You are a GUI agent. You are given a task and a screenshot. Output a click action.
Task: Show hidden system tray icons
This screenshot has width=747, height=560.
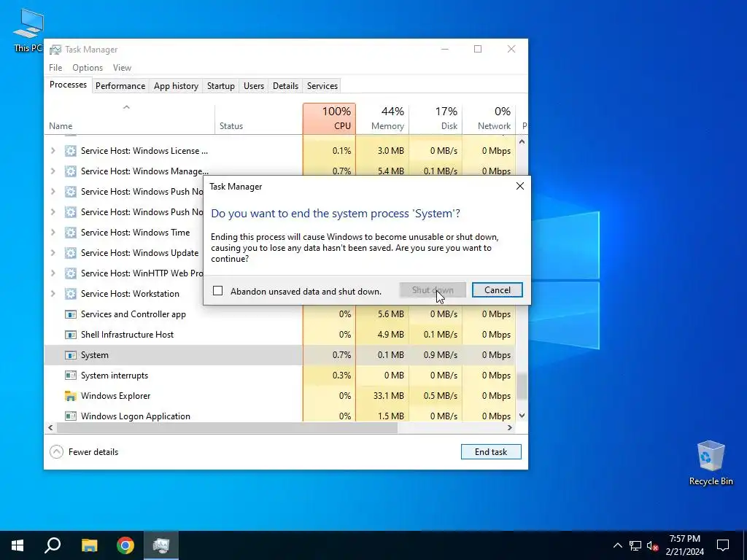click(617, 545)
